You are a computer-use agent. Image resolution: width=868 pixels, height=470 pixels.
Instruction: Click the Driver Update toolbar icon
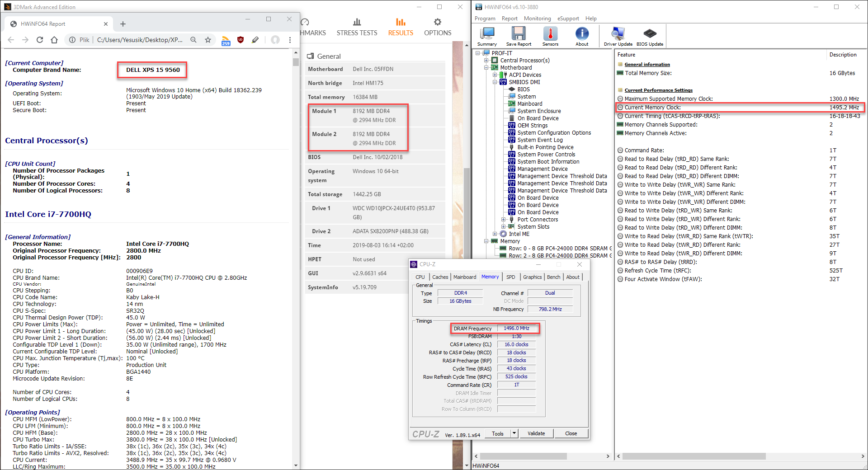click(x=618, y=36)
